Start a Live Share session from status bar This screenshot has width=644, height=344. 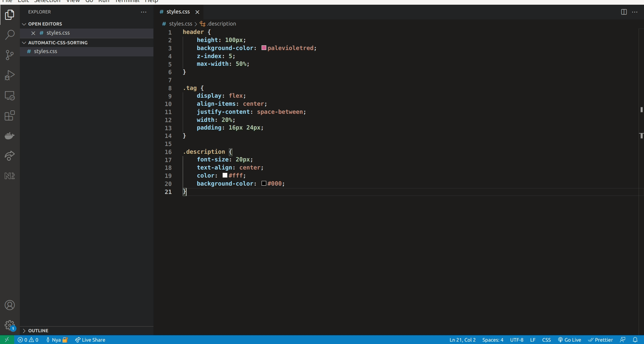(90, 340)
